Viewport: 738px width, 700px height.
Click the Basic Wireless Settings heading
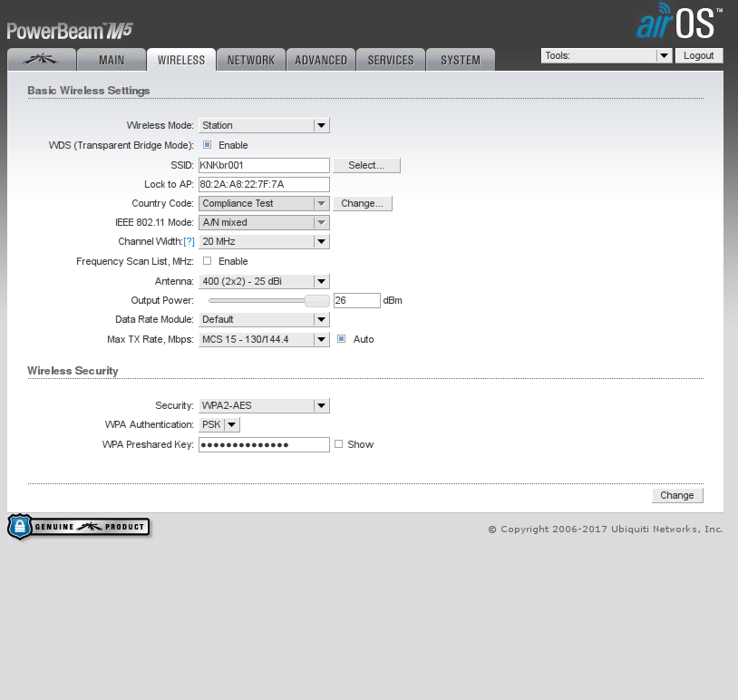89,91
